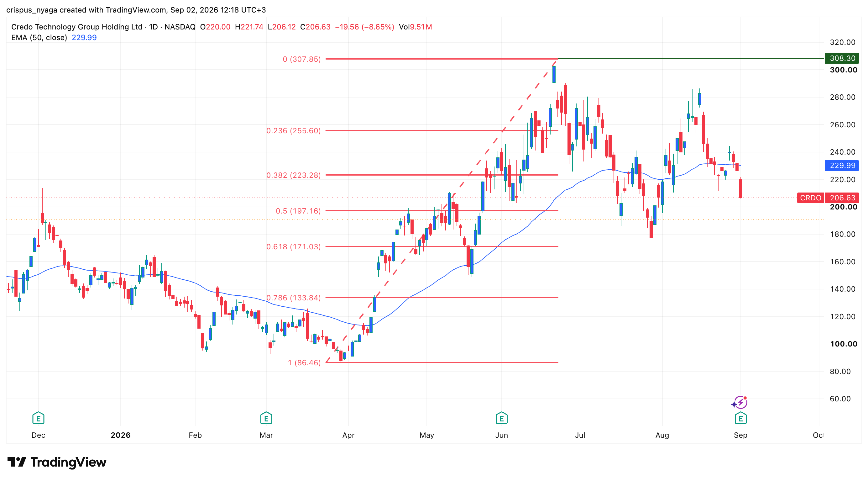Screen dimensions: 868x481
Task: Select the Fibonacci 0.5 (197.16) level label
Action: click(x=298, y=211)
